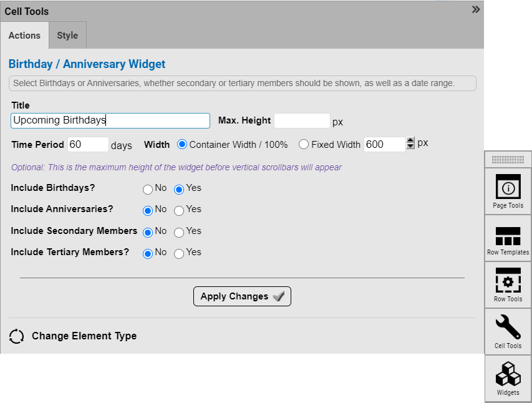Click the Change Element Type circular arrows icon

pos(17,336)
